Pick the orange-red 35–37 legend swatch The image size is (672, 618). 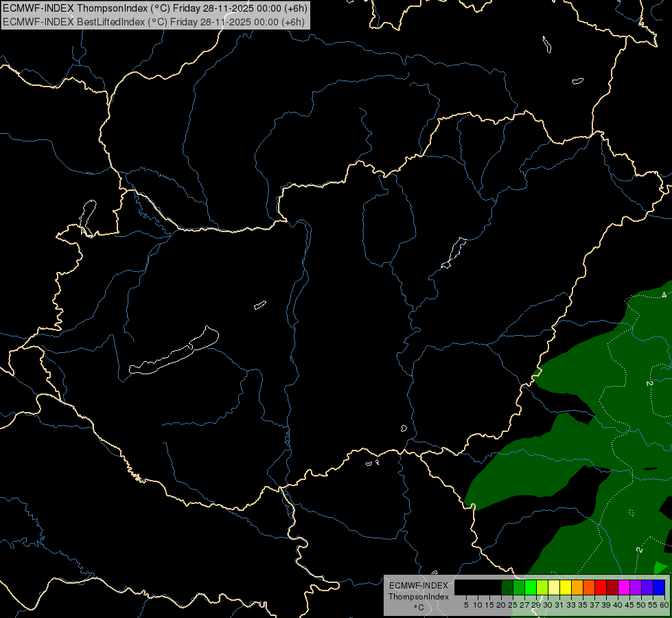pyautogui.click(x=589, y=587)
